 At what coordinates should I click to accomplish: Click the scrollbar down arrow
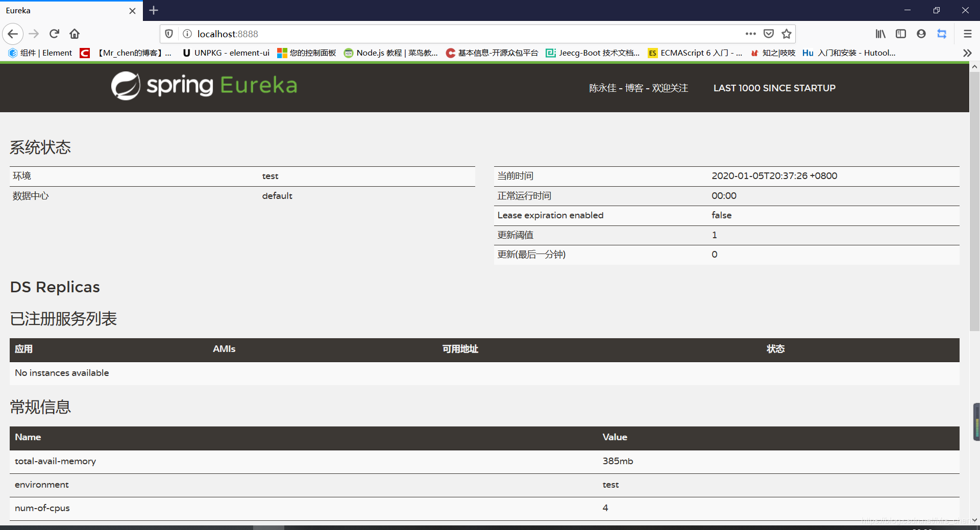[974, 520]
